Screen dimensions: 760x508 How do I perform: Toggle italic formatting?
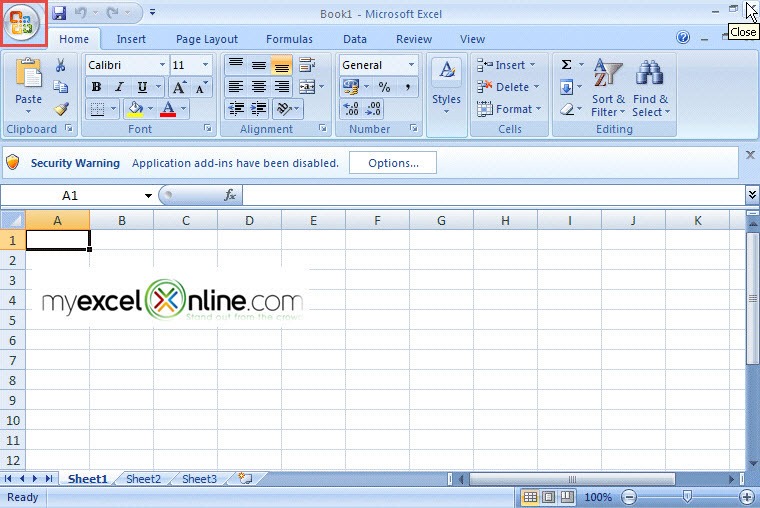click(119, 87)
